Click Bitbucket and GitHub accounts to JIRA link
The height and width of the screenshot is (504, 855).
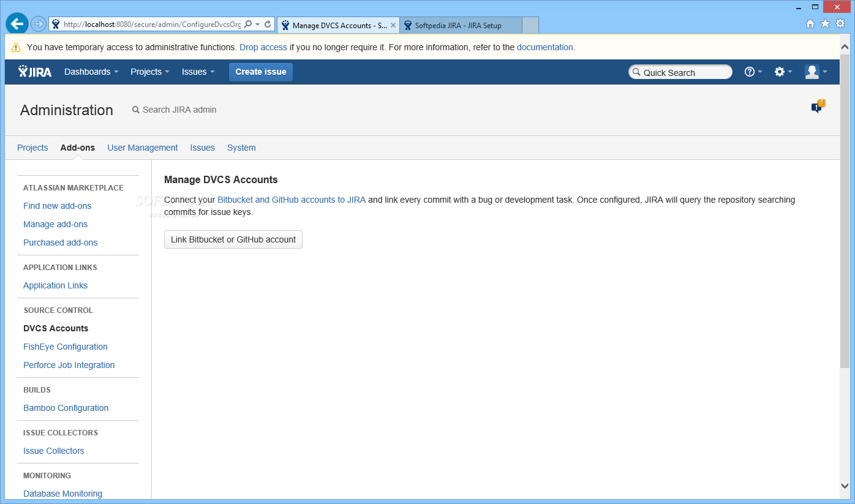[292, 200]
